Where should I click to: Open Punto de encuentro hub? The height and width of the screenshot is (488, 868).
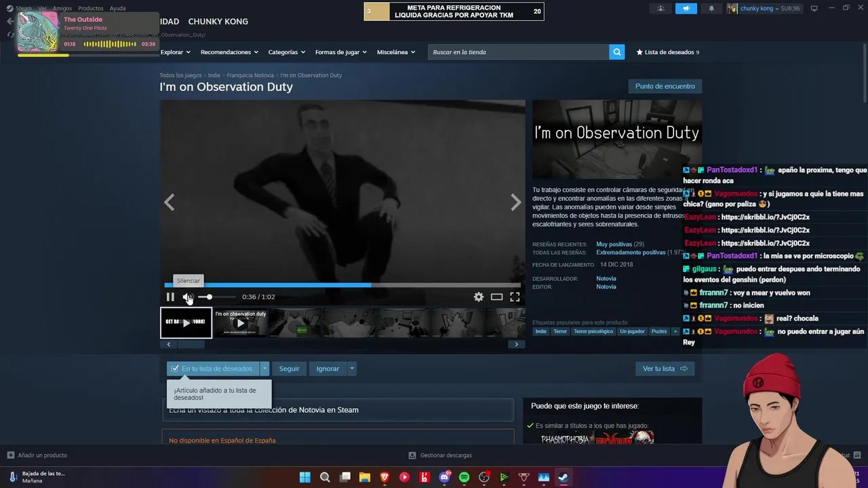(665, 86)
